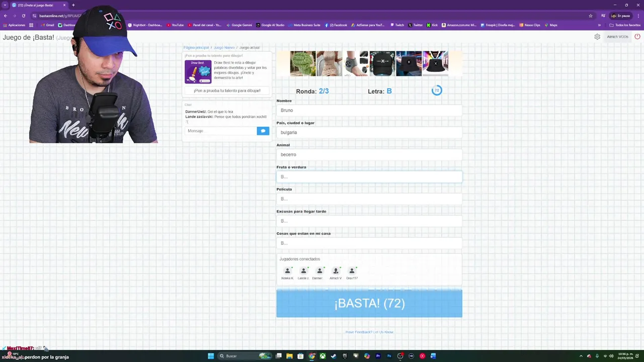This screenshot has height=362, width=644.
Task: Click the Xideka K player avatar
Action: tap(287, 271)
